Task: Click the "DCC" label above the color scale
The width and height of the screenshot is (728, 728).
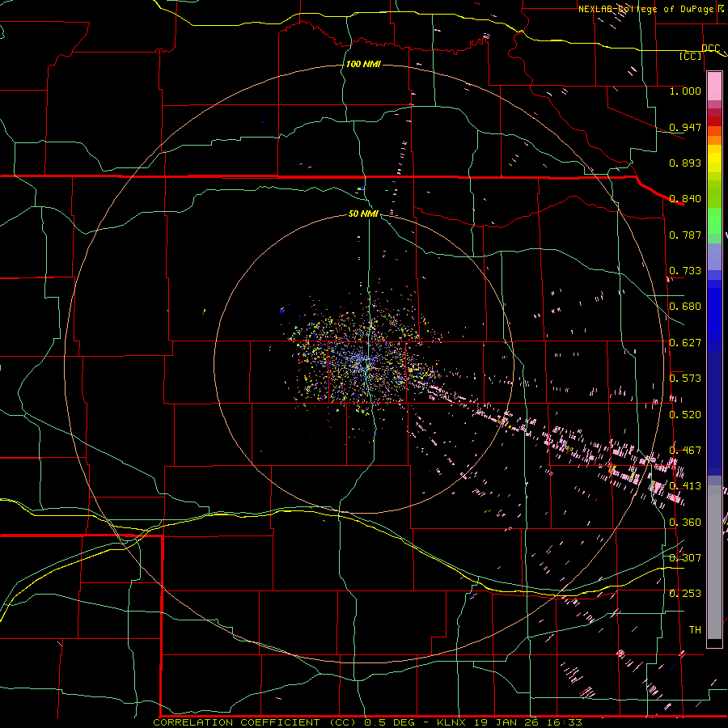Action: point(710,48)
